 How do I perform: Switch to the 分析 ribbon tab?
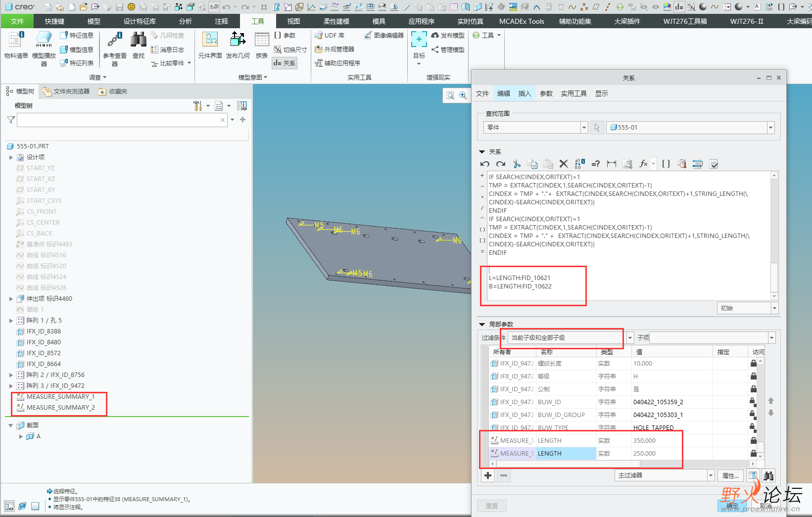pyautogui.click(x=186, y=21)
